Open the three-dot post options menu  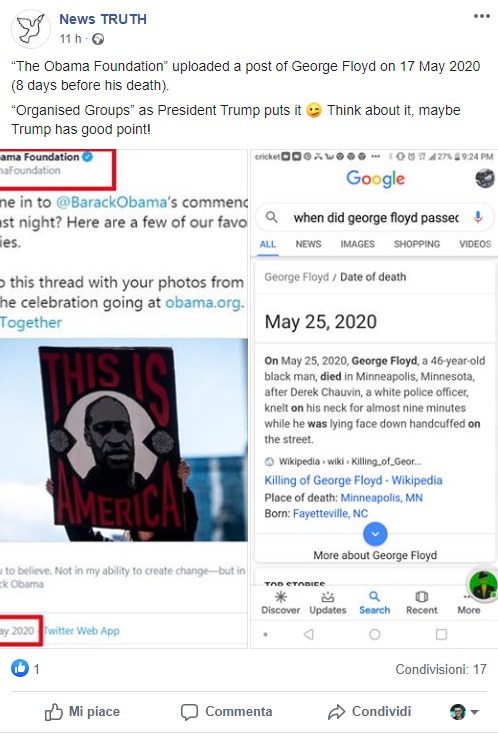click(482, 16)
